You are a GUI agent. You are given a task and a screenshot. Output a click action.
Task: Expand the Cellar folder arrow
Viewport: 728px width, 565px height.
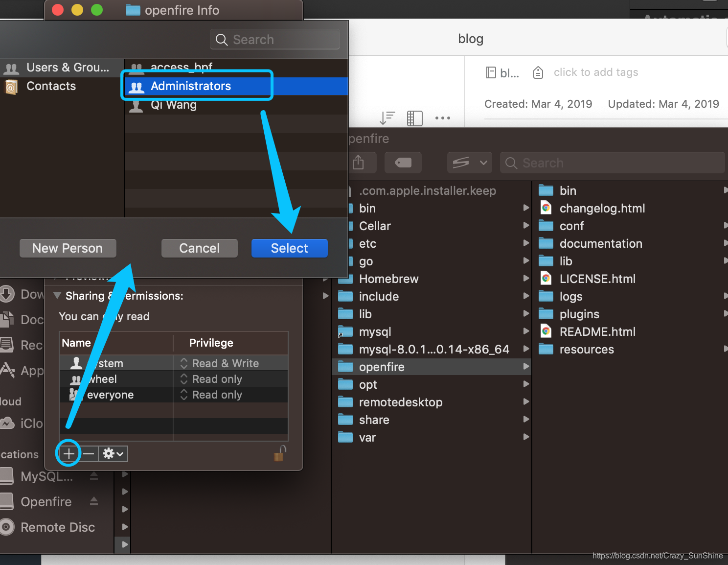tap(526, 225)
